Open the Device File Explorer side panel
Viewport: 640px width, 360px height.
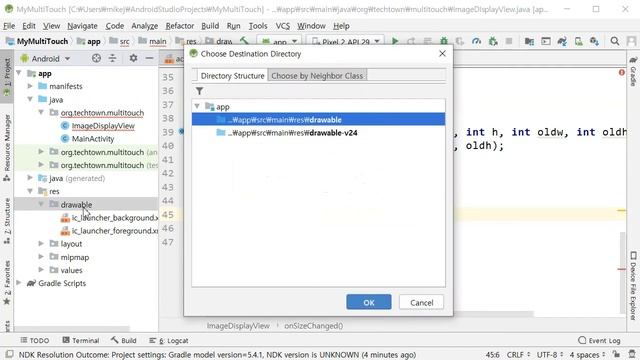633,286
